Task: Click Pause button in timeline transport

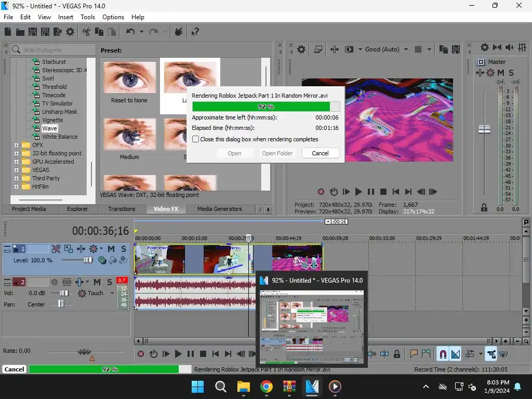Action: [x=191, y=354]
